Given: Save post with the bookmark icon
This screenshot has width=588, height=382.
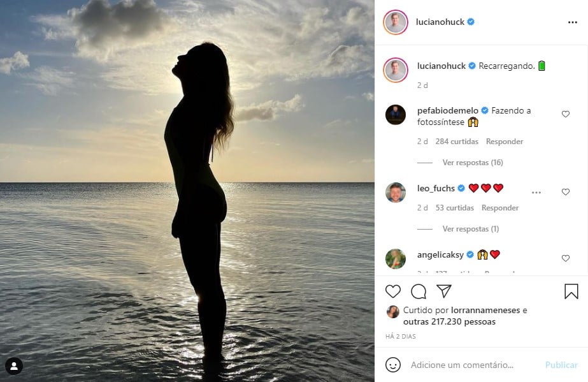Looking at the screenshot, I should click(x=571, y=291).
